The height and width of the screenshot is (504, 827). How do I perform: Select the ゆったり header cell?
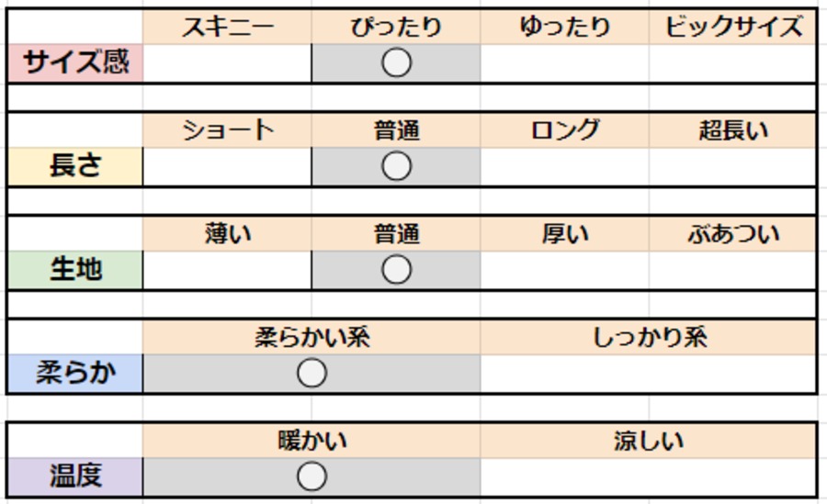pos(564,27)
